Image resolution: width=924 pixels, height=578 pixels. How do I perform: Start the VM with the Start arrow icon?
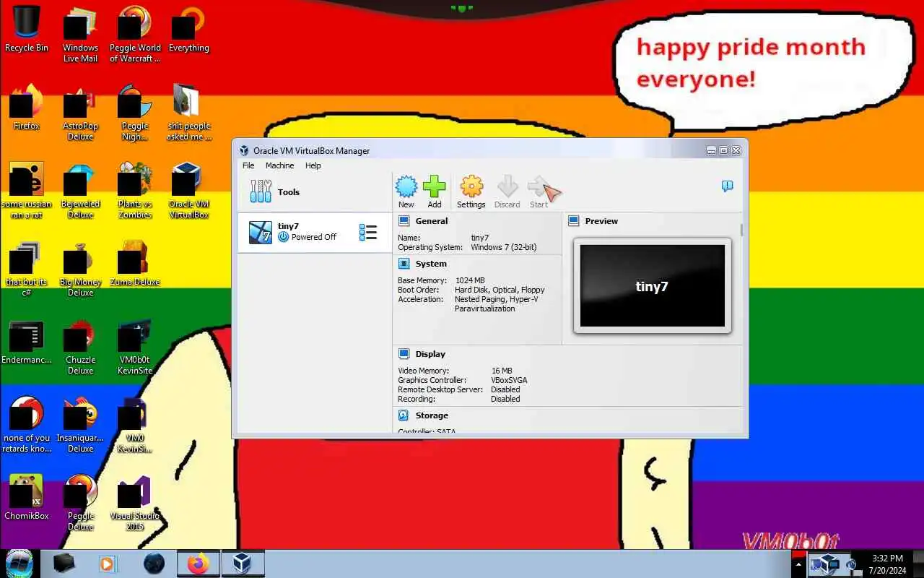point(539,186)
